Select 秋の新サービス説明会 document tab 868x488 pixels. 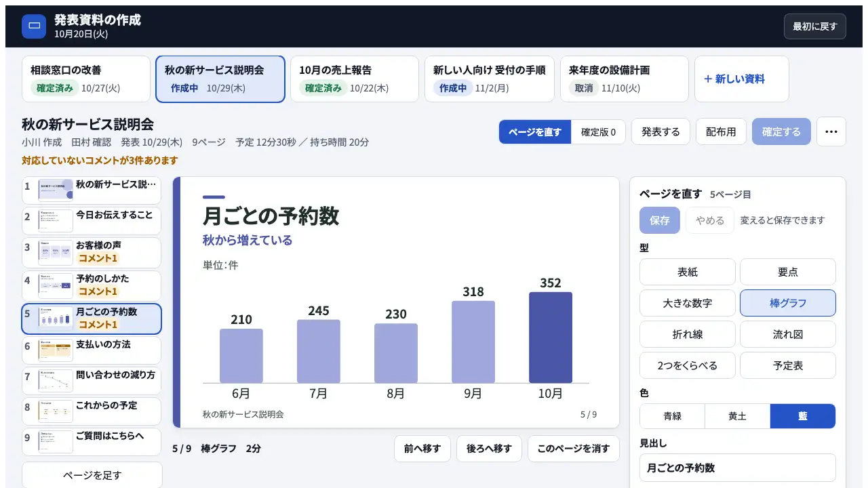point(220,79)
